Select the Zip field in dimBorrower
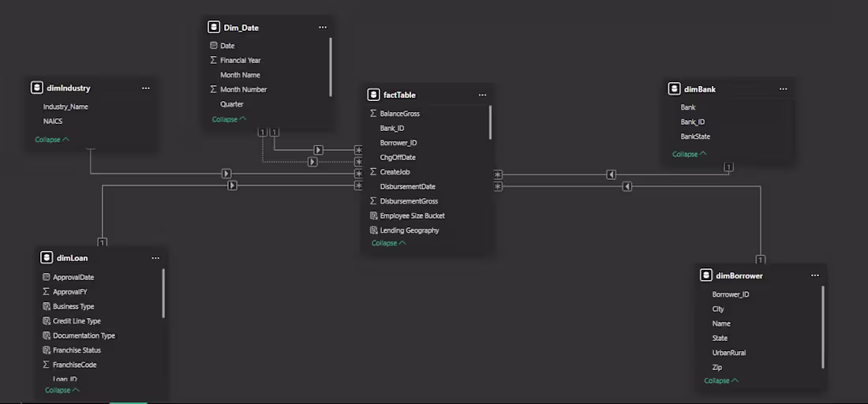 pyautogui.click(x=716, y=367)
